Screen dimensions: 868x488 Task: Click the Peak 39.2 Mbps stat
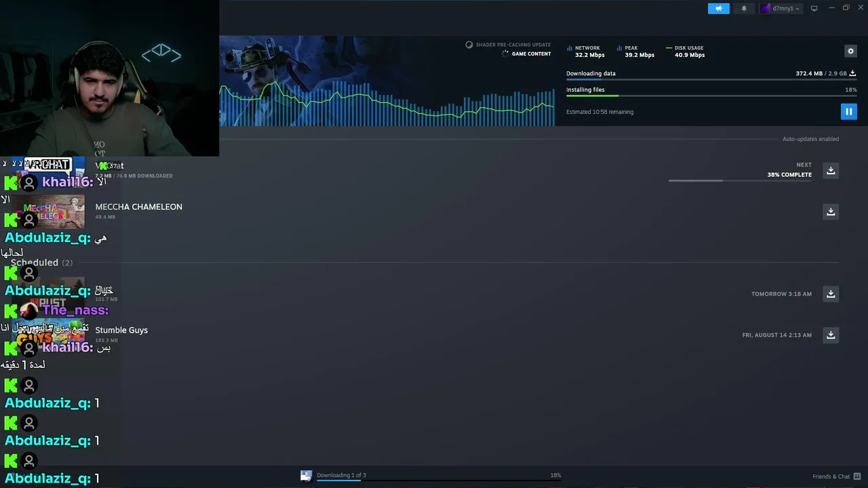[x=635, y=52]
